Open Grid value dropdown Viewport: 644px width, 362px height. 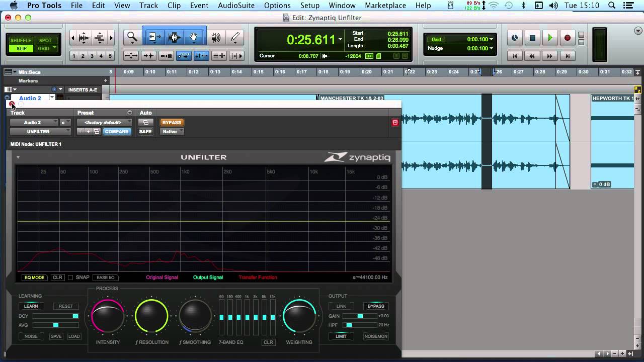pyautogui.click(x=491, y=39)
